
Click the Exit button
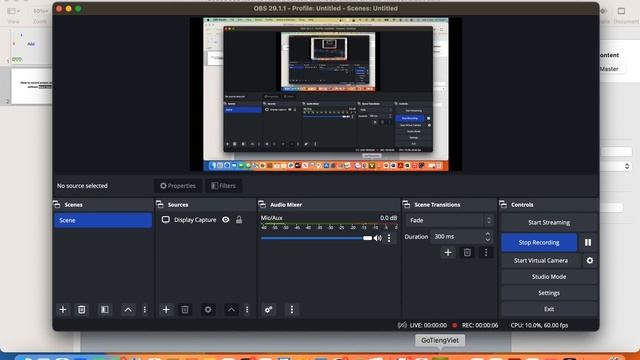[549, 309]
